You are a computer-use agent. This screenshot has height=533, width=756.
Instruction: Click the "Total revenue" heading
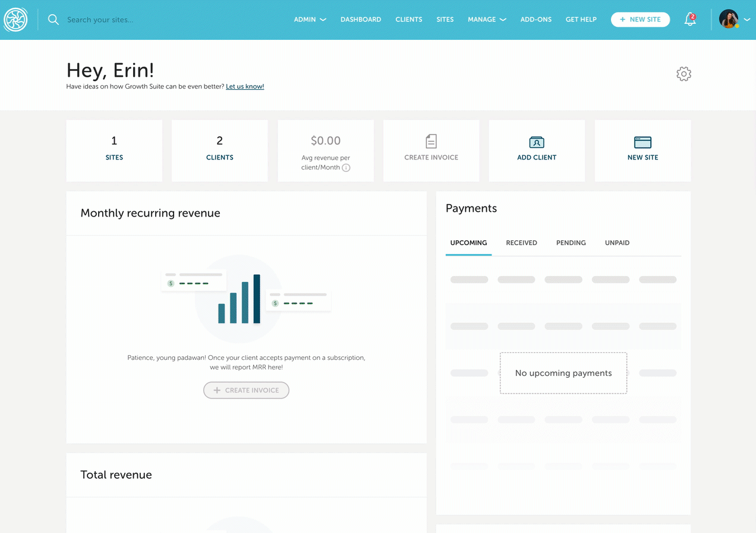coord(116,475)
